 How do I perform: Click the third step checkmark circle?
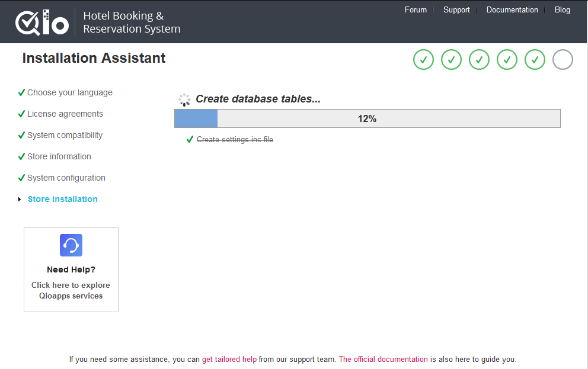[x=479, y=60]
